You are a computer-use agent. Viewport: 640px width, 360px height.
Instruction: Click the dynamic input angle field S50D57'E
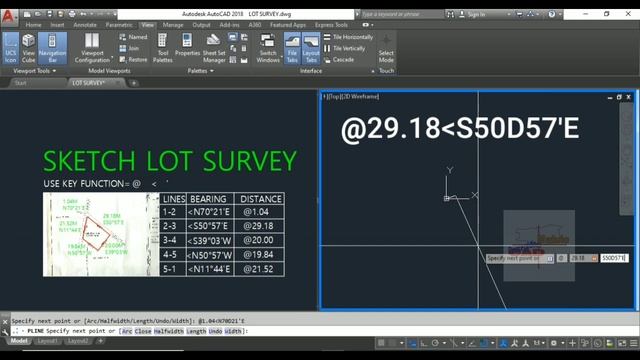click(x=614, y=258)
